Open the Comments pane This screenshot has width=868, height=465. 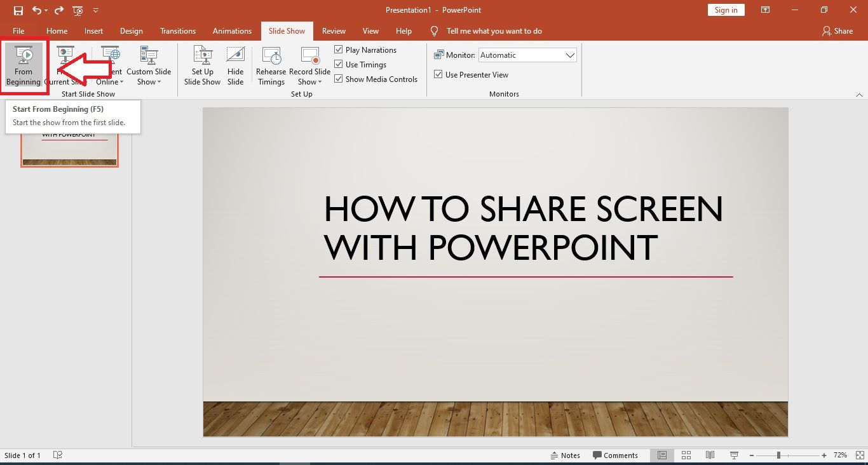click(x=615, y=455)
